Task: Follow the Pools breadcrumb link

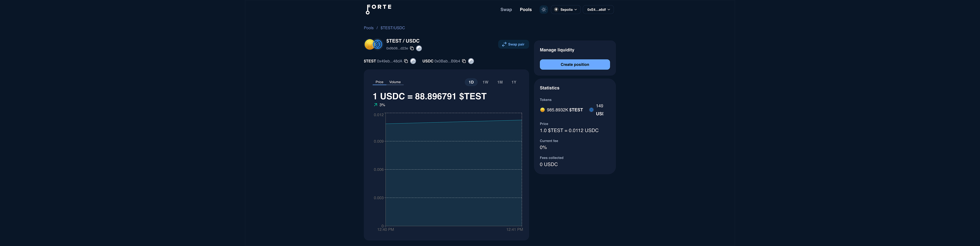Action: [x=368, y=27]
